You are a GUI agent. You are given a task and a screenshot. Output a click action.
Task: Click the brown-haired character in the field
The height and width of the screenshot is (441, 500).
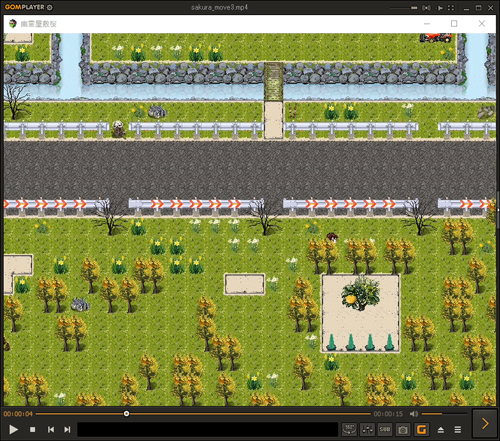pos(332,237)
